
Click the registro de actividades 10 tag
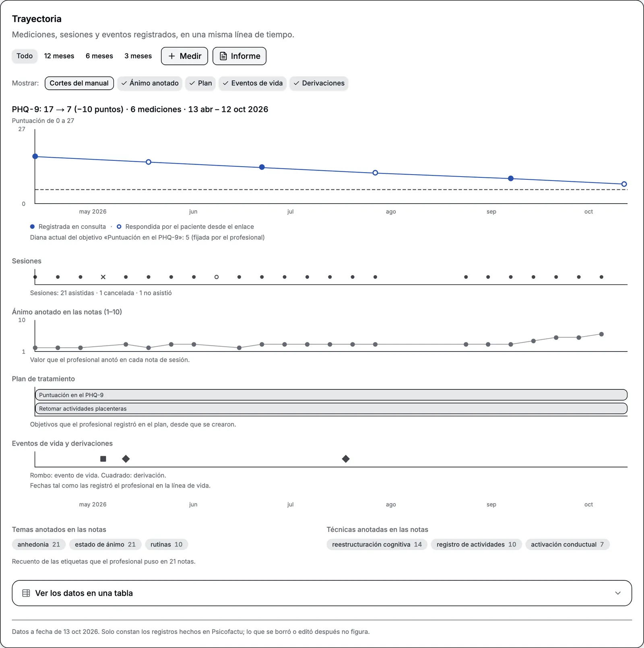[x=477, y=545]
